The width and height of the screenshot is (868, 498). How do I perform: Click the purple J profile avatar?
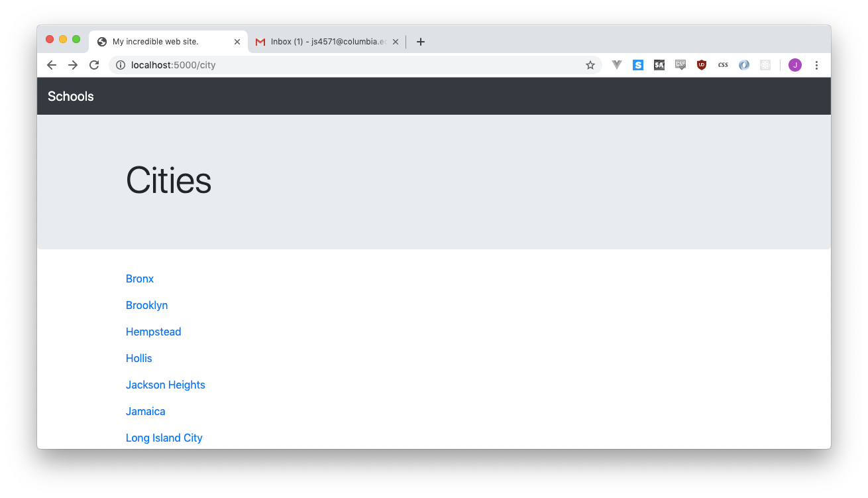pyautogui.click(x=794, y=65)
